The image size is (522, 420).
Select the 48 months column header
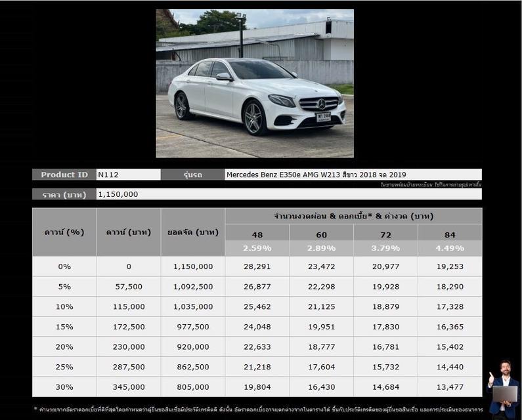tap(257, 234)
